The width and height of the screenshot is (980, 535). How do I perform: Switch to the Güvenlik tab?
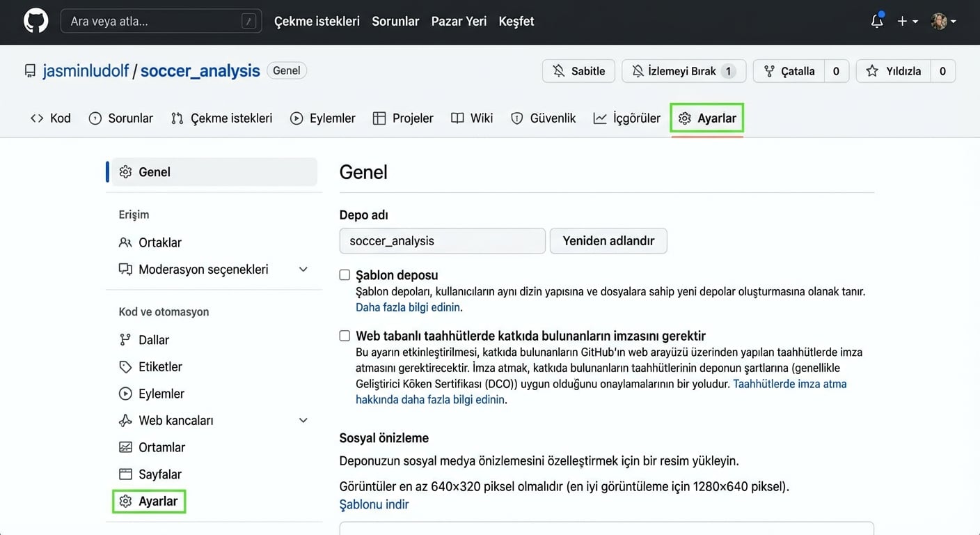point(544,118)
